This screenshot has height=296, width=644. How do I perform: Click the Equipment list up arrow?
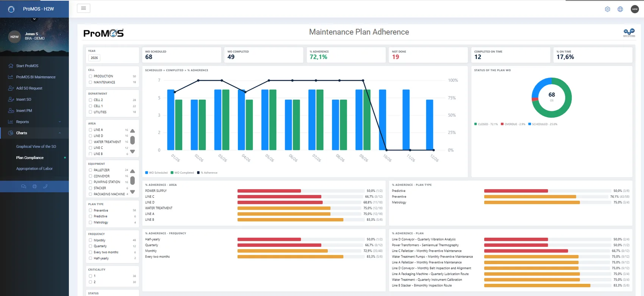(x=133, y=171)
